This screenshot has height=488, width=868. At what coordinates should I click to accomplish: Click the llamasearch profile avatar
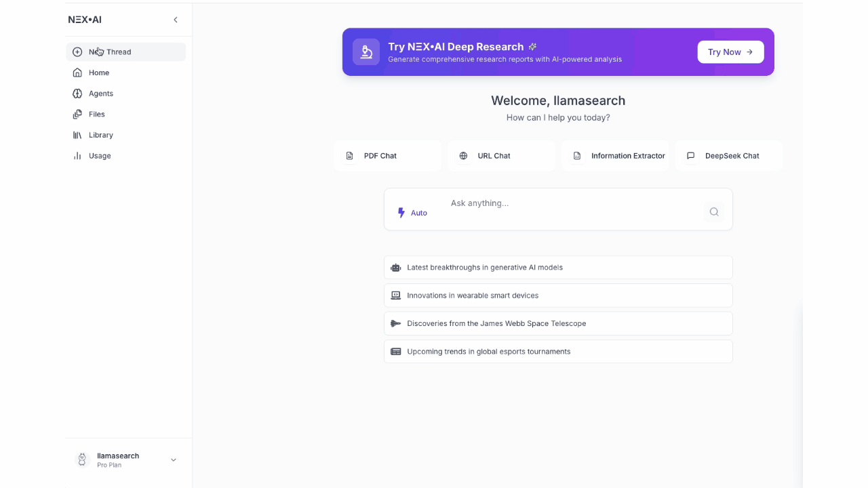[x=82, y=460]
